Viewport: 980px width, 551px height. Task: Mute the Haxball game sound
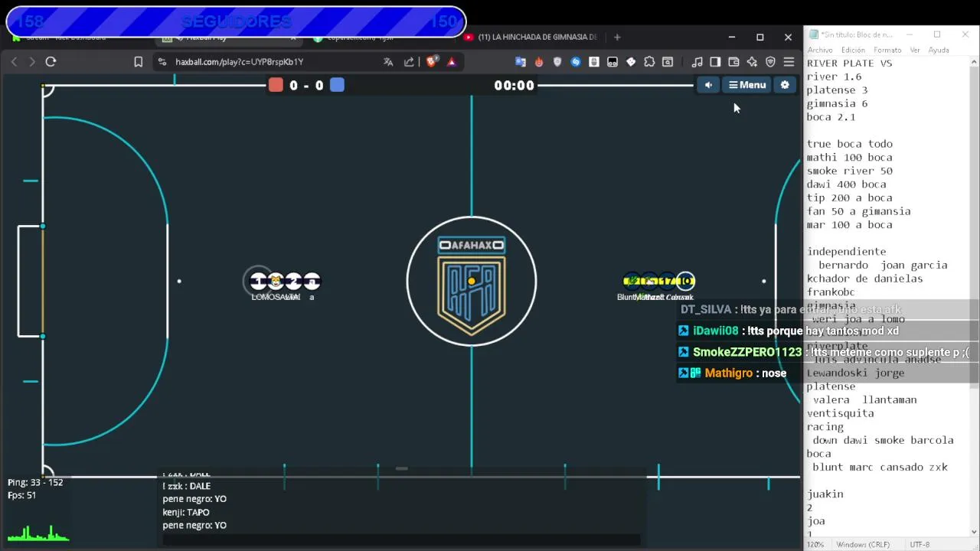tap(708, 85)
